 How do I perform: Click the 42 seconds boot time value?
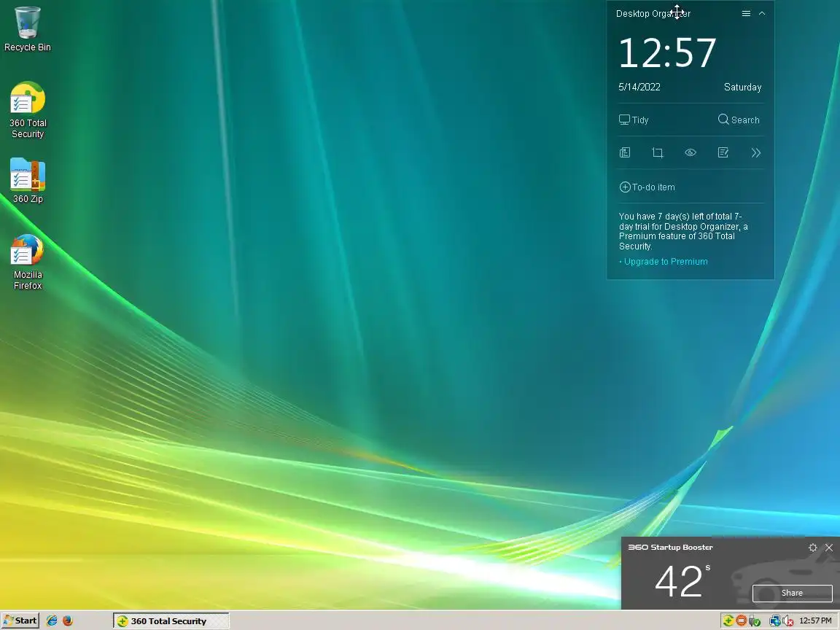[x=682, y=581]
